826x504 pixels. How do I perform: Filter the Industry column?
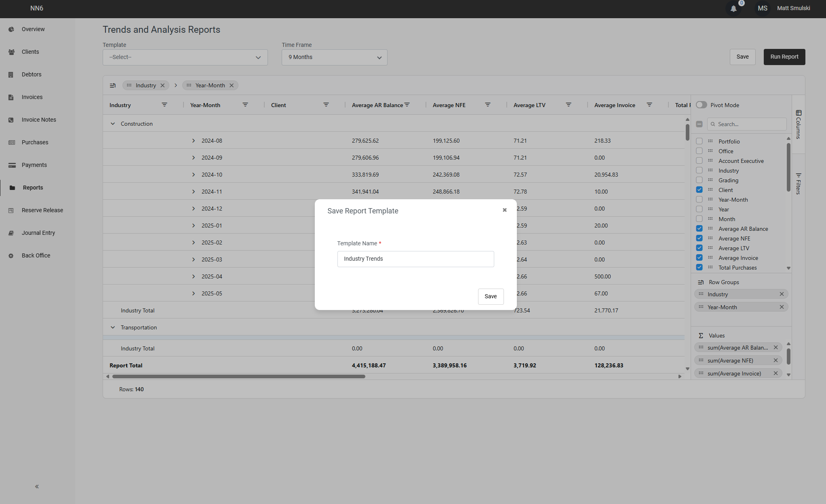click(x=164, y=105)
